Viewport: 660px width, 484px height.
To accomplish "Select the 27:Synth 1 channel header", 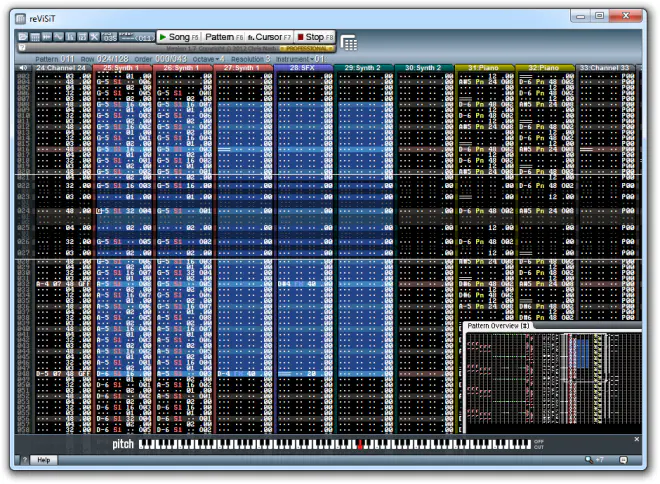I will tap(242, 68).
